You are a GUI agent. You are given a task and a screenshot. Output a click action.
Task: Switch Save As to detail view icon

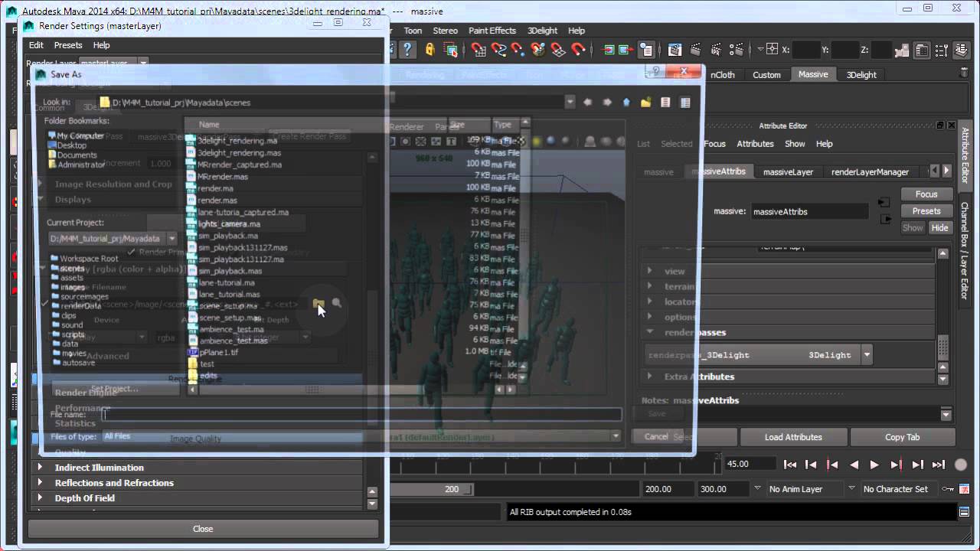click(x=685, y=102)
